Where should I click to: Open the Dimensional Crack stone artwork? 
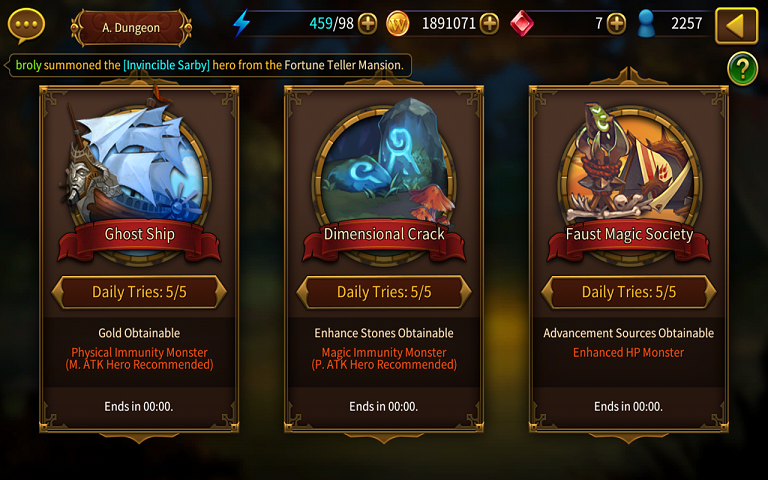pyautogui.click(x=384, y=162)
